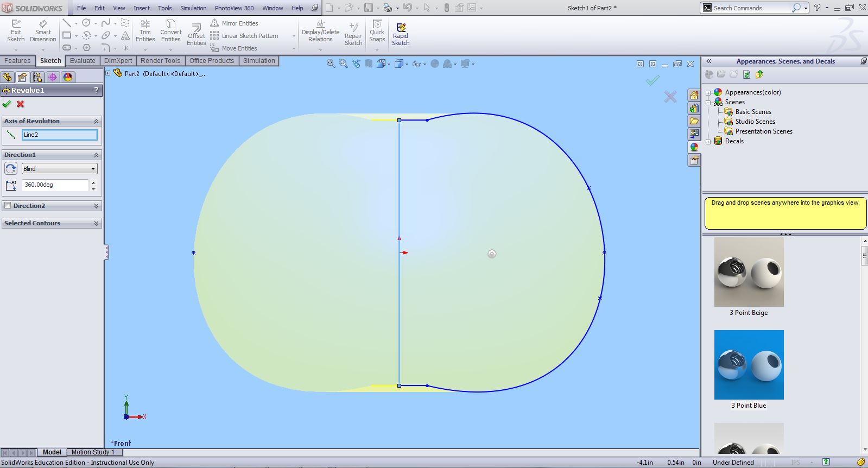Activate the Trim Entities tool
868x468 pixels.
point(145,31)
